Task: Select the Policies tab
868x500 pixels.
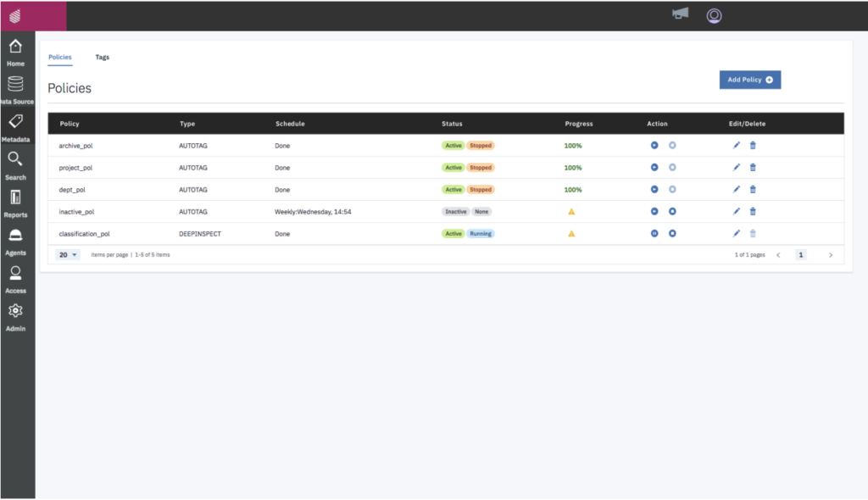Action: 59,57
